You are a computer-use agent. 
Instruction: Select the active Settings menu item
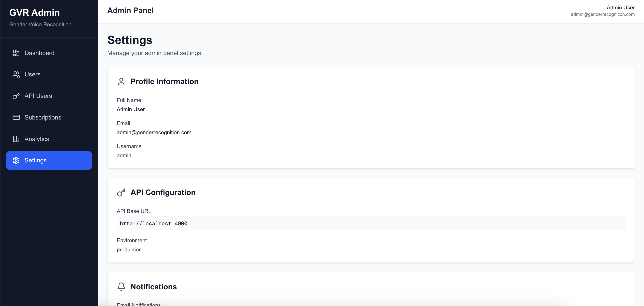(49, 160)
